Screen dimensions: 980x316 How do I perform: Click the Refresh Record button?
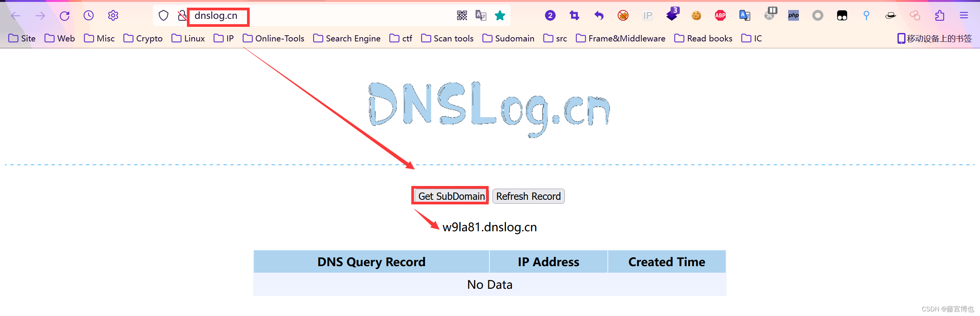click(x=528, y=196)
